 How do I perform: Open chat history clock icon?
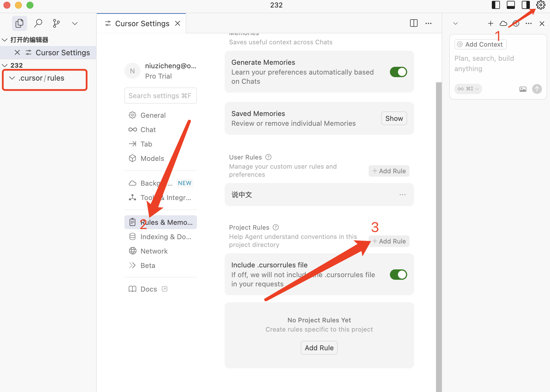pos(516,24)
